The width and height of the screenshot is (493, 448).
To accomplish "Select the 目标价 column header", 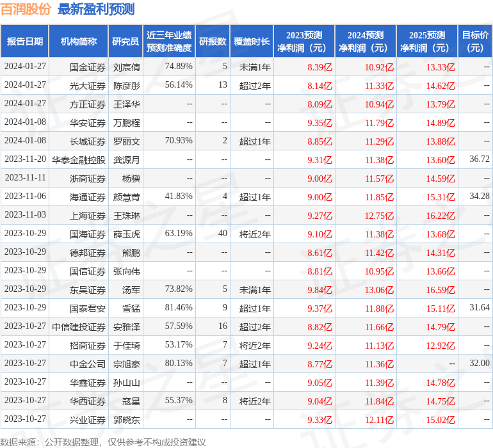I will pos(475,41).
